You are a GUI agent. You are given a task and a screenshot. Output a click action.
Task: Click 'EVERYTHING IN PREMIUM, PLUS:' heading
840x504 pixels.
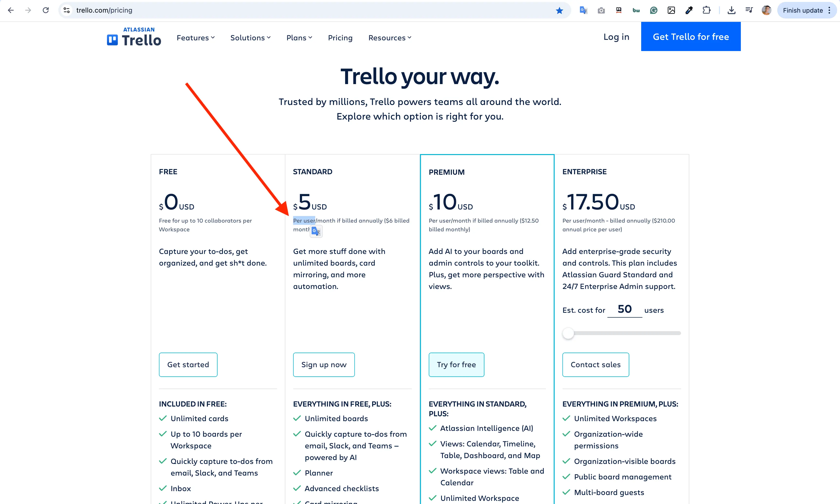tap(620, 404)
